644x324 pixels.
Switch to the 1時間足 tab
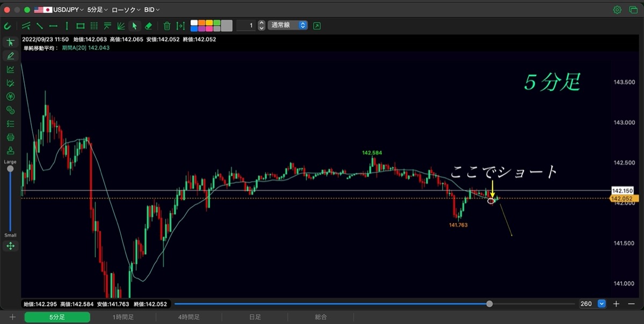(123, 317)
